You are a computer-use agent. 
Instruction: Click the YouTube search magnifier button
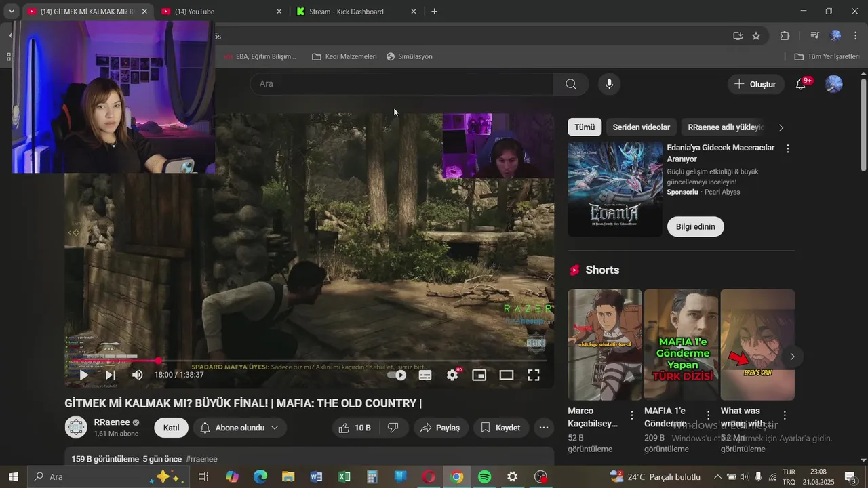[571, 84]
